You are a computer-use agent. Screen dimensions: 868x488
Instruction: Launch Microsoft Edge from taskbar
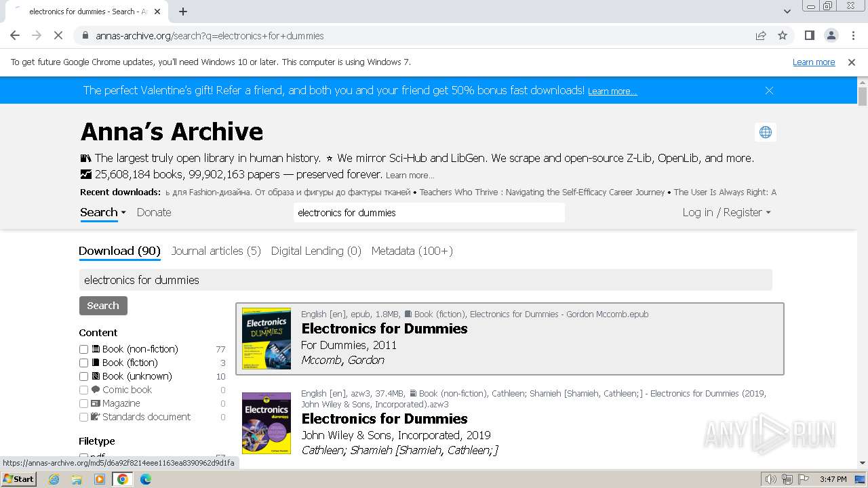tap(146, 479)
